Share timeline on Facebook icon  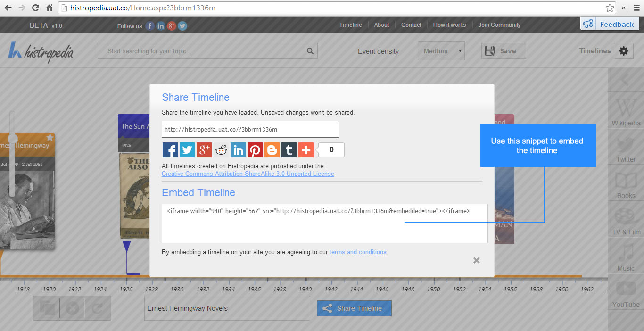click(170, 150)
